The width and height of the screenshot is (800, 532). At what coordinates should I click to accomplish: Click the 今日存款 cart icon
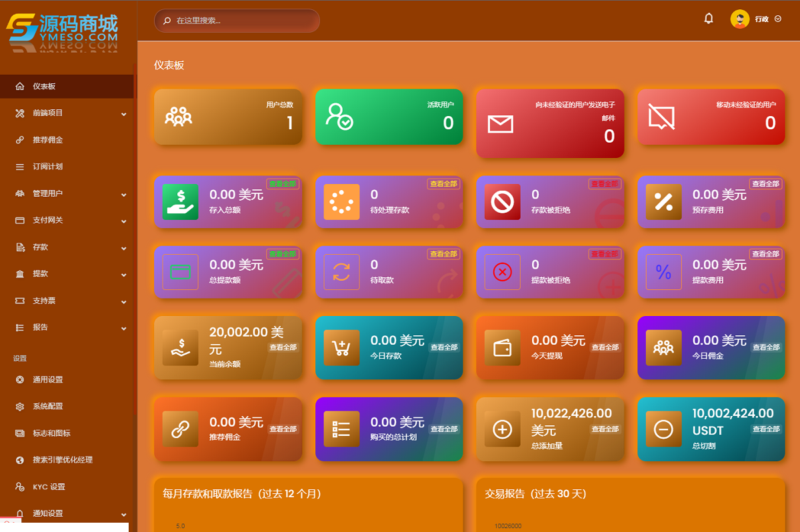coord(341,348)
